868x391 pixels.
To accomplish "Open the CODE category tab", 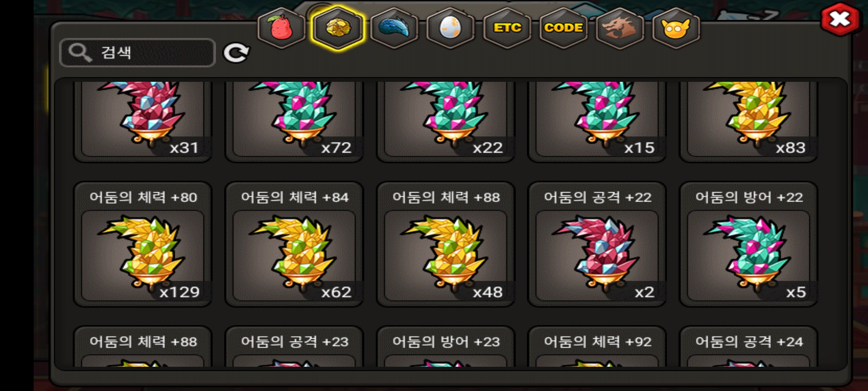I will point(563,28).
